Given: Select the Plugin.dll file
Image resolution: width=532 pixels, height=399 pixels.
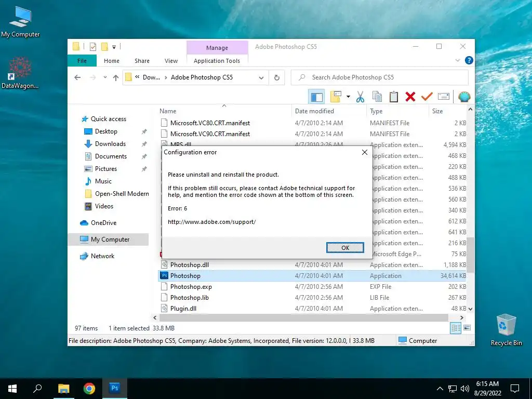Looking at the screenshot, I should 312,309.
